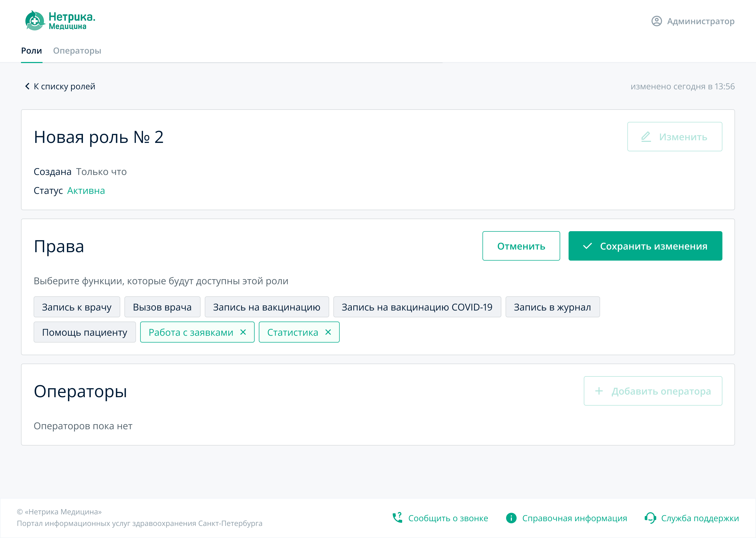Click the headset icon for Служба поддержки
756x538 pixels.
(x=650, y=518)
